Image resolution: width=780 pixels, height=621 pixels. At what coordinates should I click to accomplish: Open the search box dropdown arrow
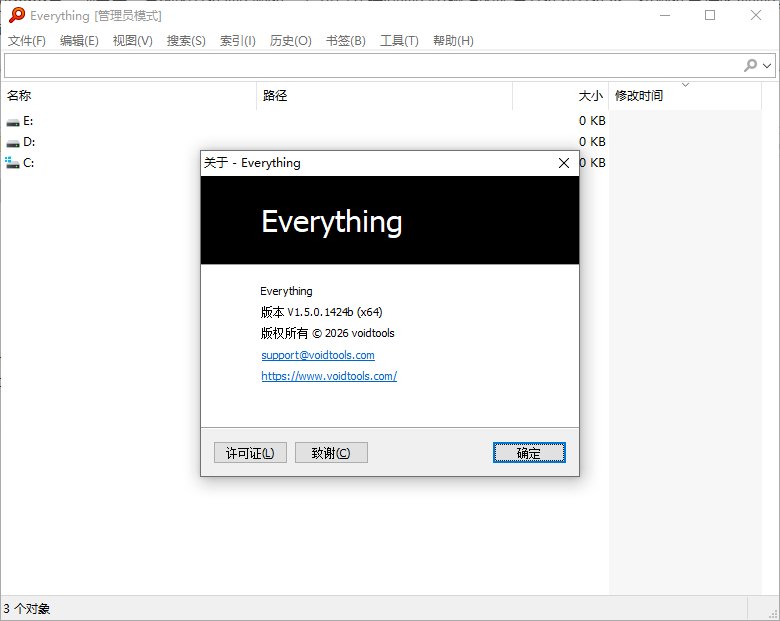pyautogui.click(x=767, y=65)
